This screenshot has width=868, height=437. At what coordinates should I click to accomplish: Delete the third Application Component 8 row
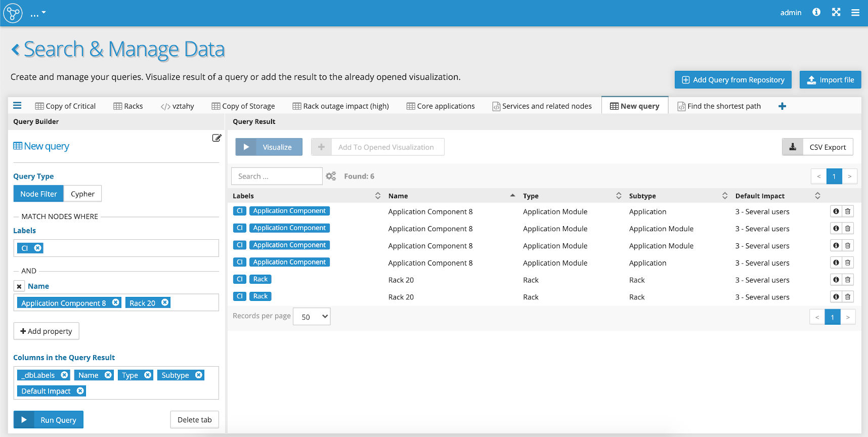[x=848, y=246]
